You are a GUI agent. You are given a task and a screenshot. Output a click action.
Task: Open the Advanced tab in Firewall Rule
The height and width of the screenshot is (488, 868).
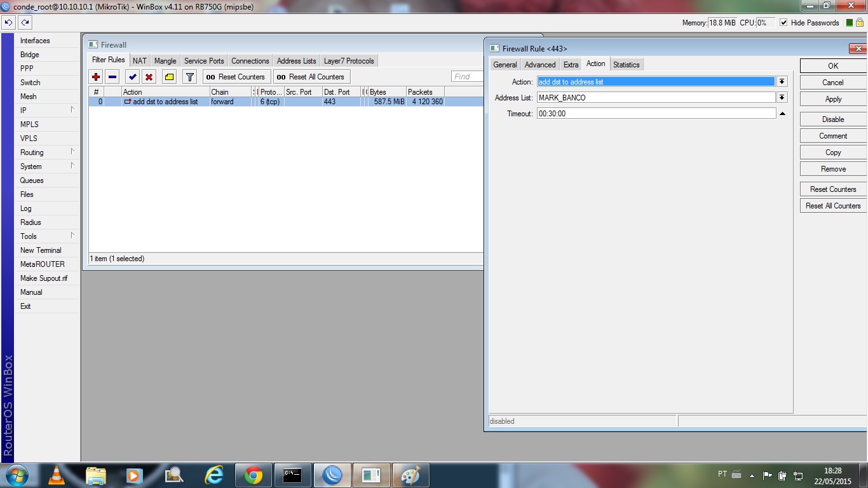[540, 65]
